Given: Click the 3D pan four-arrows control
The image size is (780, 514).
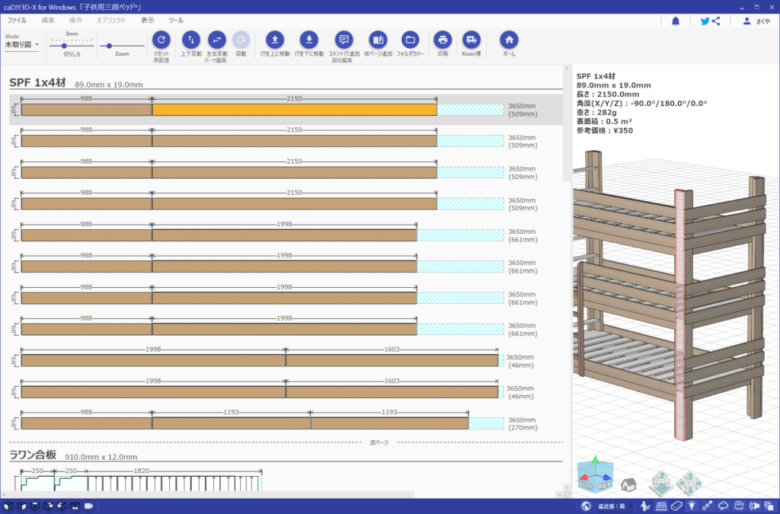Looking at the screenshot, I should pos(689,483).
